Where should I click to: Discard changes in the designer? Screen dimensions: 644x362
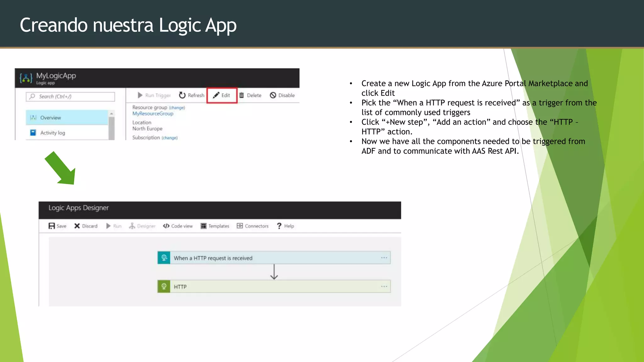coord(86,226)
